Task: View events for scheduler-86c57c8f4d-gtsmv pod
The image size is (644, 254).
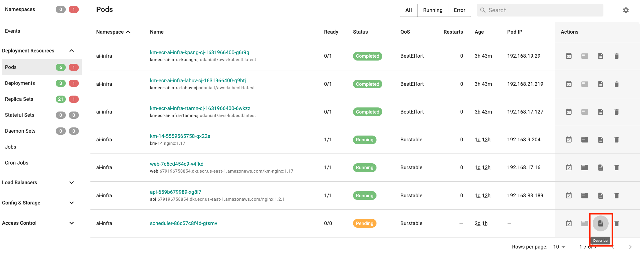Action: [569, 223]
